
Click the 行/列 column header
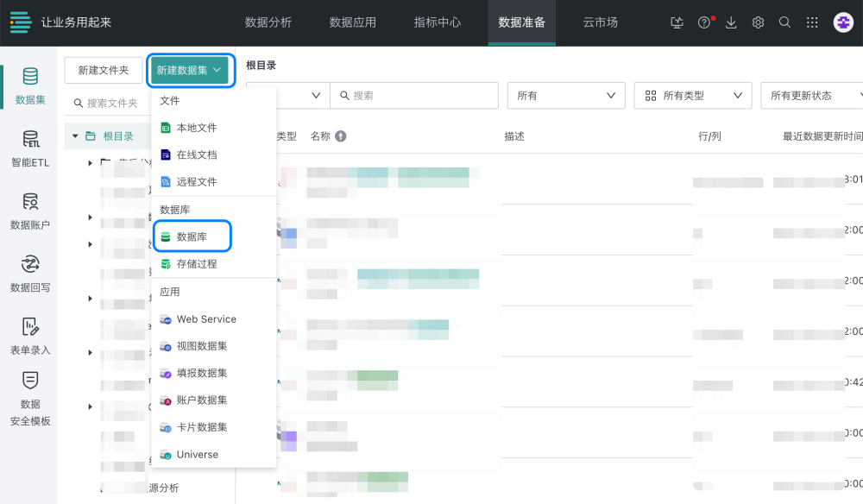click(709, 136)
